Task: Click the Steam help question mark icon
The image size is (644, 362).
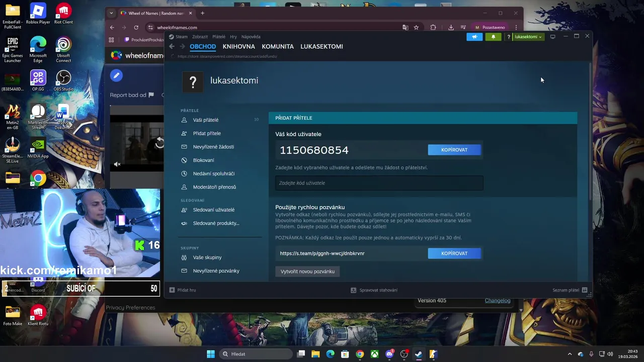Action: coord(509,37)
